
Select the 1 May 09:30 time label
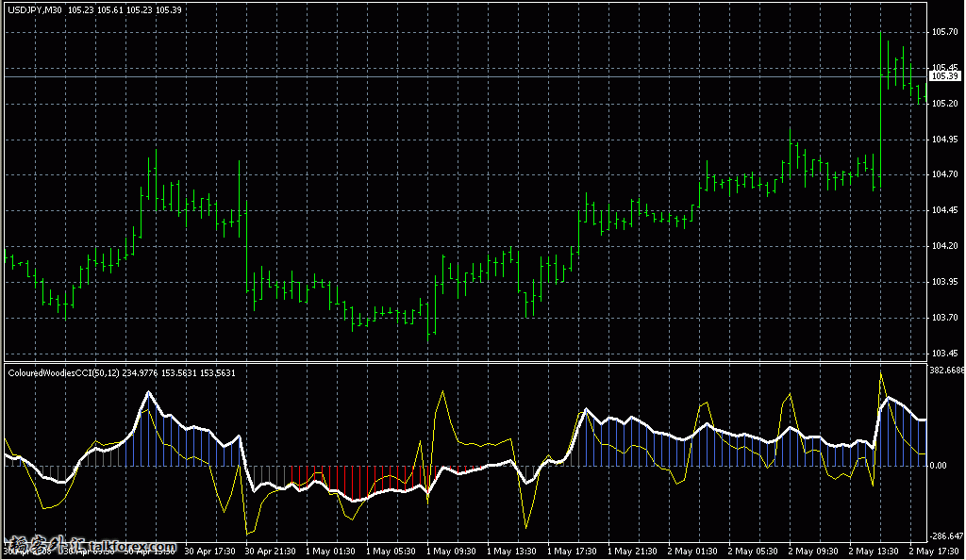click(450, 551)
